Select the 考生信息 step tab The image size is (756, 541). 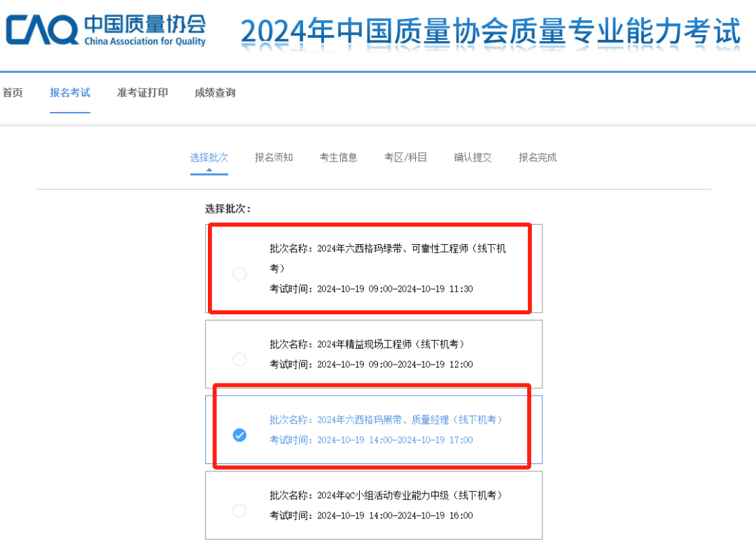point(339,157)
